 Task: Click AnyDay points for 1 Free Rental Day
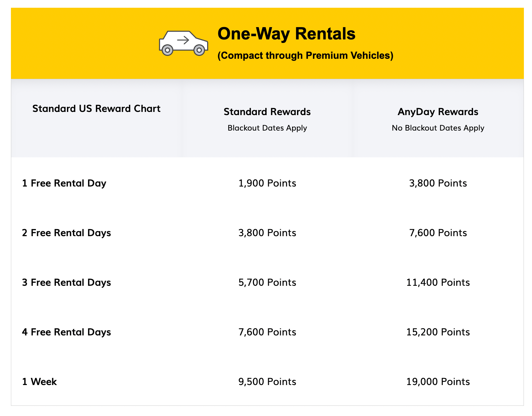point(438,183)
